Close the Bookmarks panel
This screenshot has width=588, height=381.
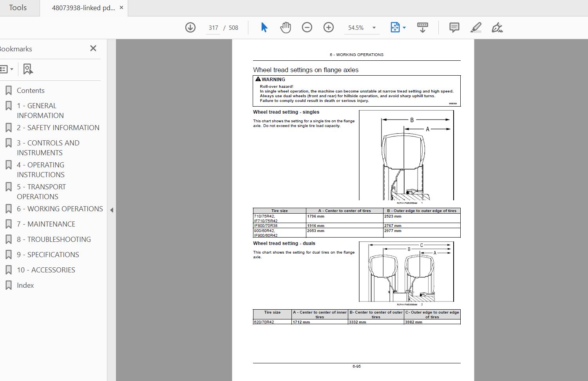pyautogui.click(x=93, y=48)
